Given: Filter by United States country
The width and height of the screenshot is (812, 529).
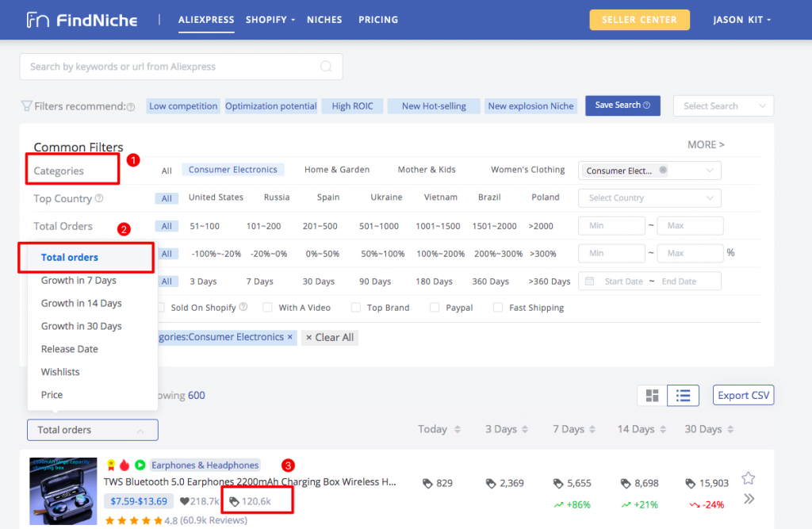Looking at the screenshot, I should click(x=216, y=197).
